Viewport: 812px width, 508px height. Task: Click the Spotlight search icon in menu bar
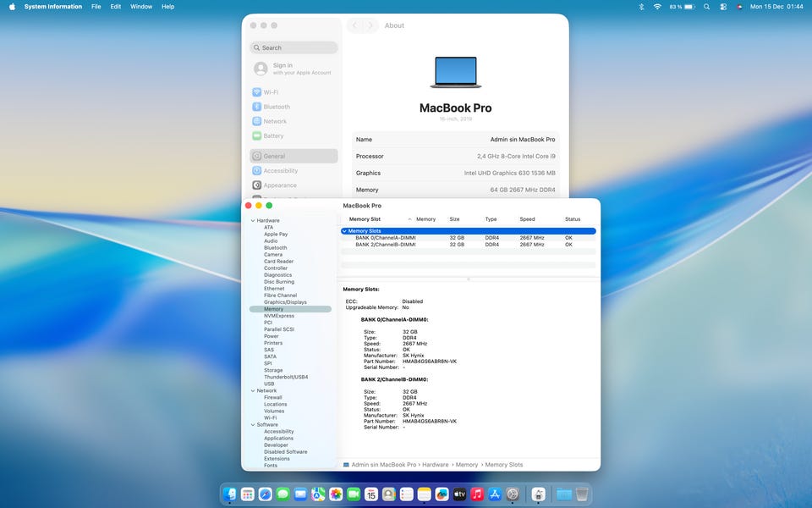(x=706, y=7)
